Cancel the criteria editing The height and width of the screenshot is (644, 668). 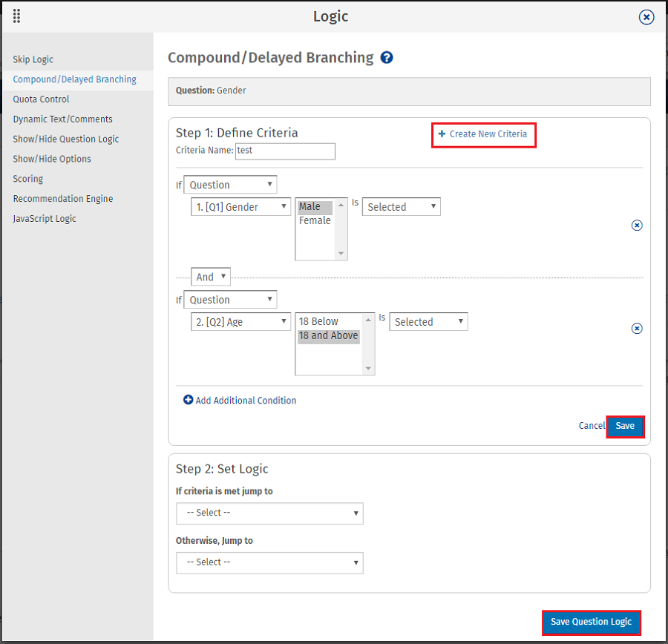pyautogui.click(x=592, y=425)
